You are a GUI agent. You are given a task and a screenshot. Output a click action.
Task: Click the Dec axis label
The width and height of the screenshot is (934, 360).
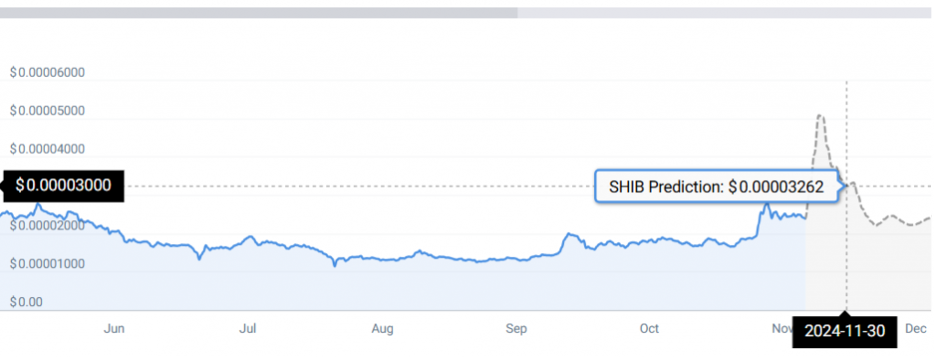point(916,329)
